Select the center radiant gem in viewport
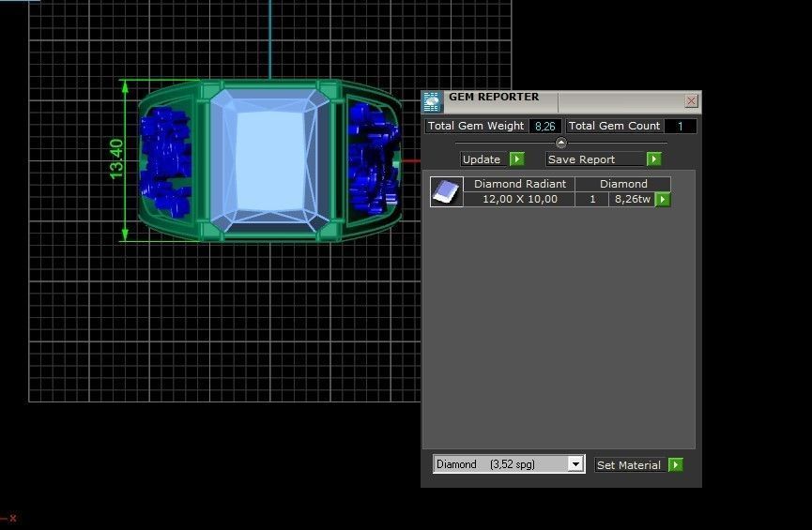The image size is (812, 530). 269,160
